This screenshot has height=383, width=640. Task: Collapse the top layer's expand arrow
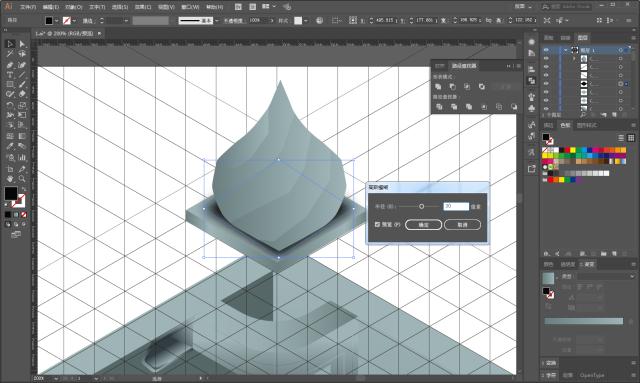pyautogui.click(x=566, y=50)
